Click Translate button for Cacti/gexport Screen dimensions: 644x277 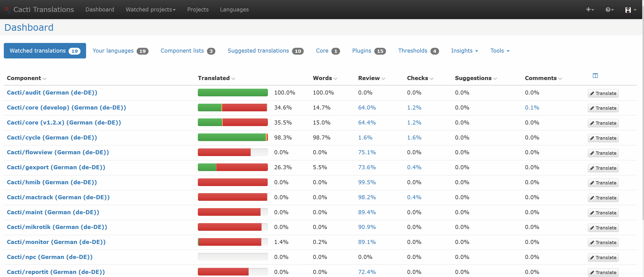(x=603, y=168)
